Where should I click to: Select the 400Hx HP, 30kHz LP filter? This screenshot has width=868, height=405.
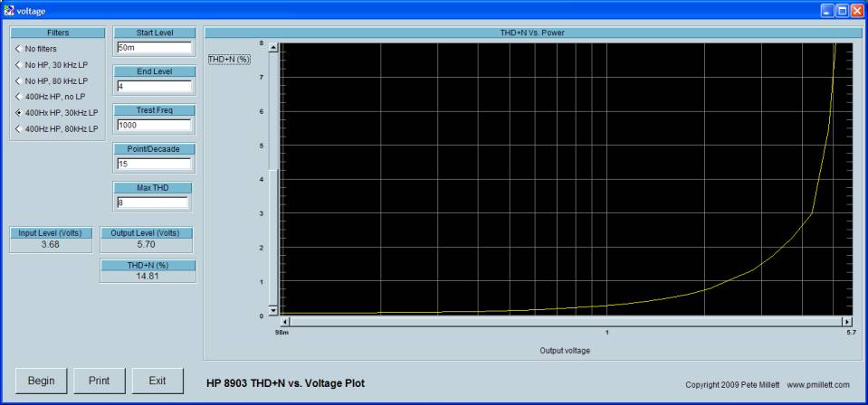pyautogui.click(x=18, y=112)
